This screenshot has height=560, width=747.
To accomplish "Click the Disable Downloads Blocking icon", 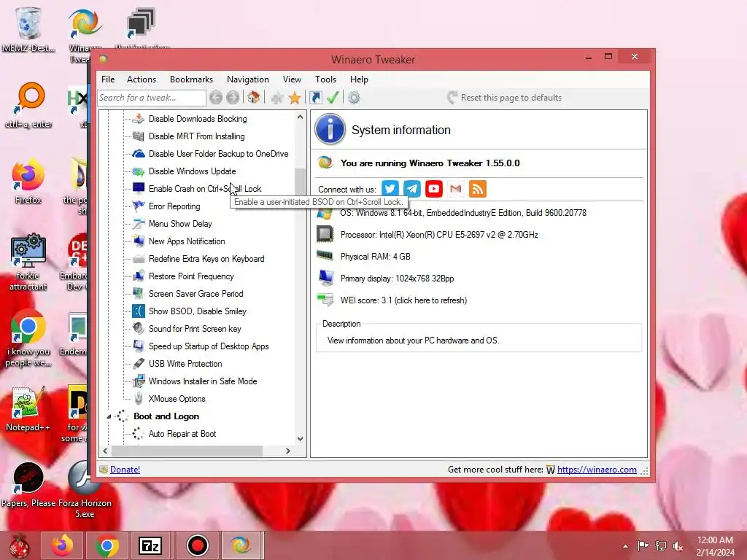I will pyautogui.click(x=138, y=119).
